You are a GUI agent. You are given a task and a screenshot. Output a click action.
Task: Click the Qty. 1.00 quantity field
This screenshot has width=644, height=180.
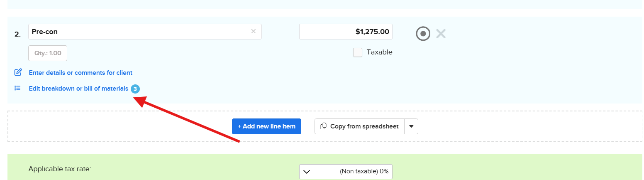(48, 53)
